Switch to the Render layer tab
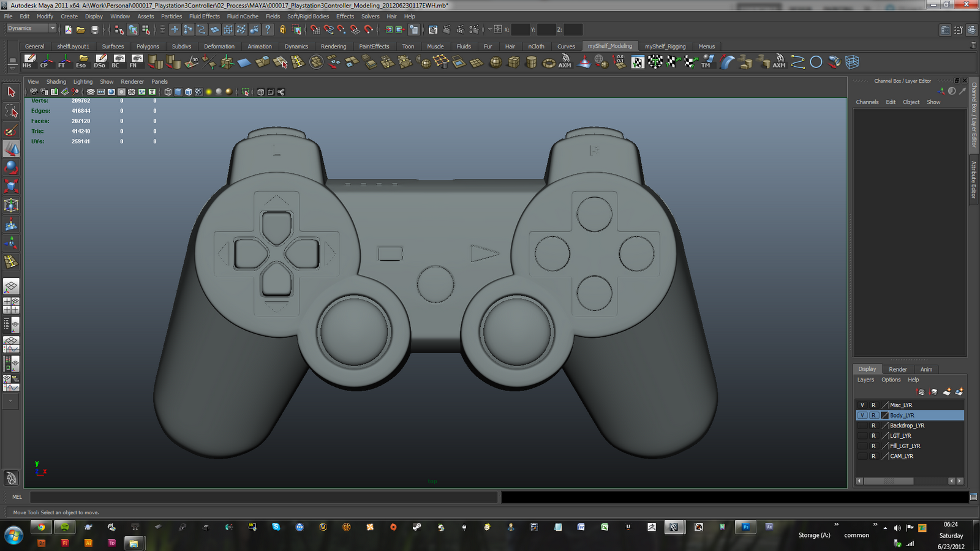Viewport: 980px width, 551px height. [x=897, y=369]
